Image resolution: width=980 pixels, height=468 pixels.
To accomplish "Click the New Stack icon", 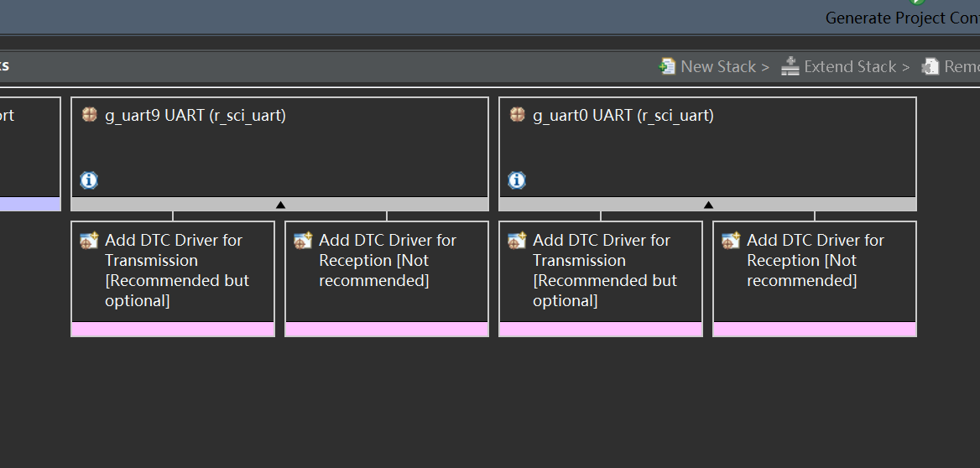I will pyautogui.click(x=668, y=66).
